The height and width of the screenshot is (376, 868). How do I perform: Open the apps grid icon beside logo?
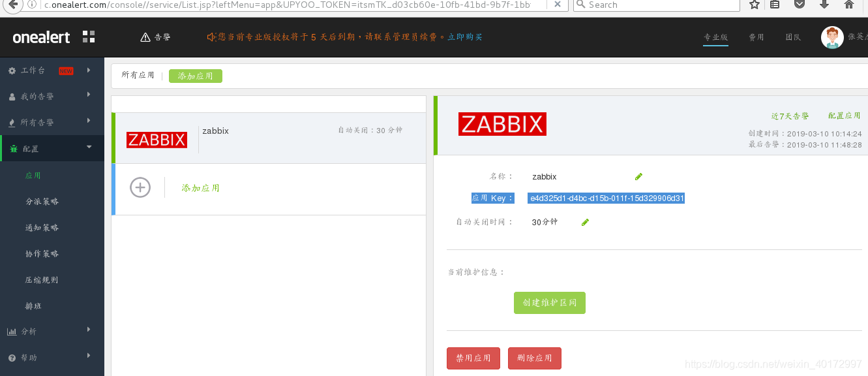click(x=89, y=37)
